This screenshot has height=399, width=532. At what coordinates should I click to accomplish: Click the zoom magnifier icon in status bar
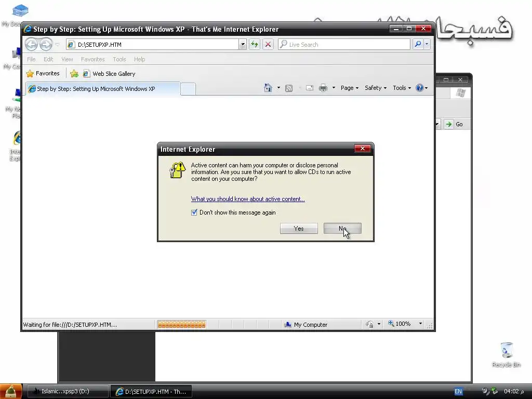[x=391, y=324]
